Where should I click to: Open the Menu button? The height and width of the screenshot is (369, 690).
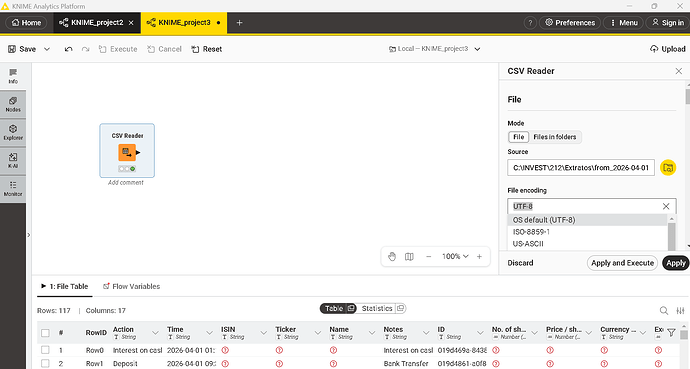(x=623, y=23)
